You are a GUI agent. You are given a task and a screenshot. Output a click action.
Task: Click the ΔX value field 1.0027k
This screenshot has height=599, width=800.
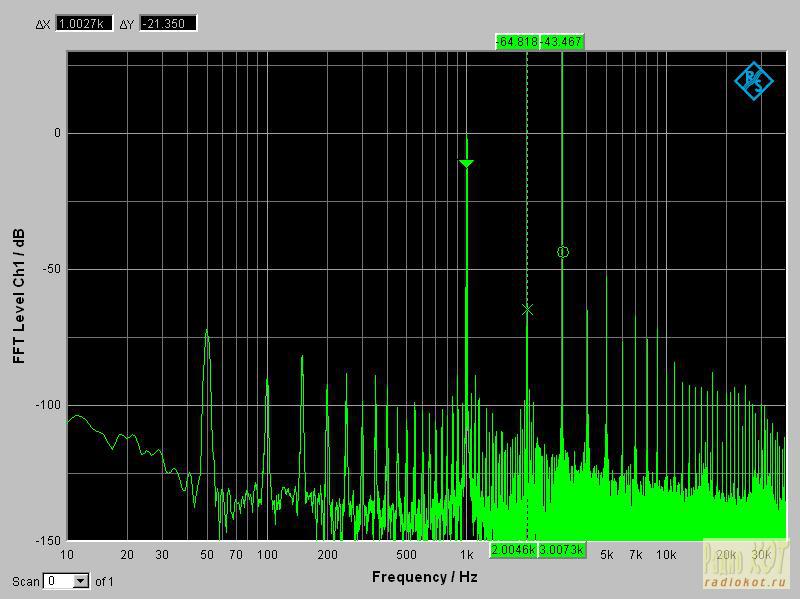(84, 23)
